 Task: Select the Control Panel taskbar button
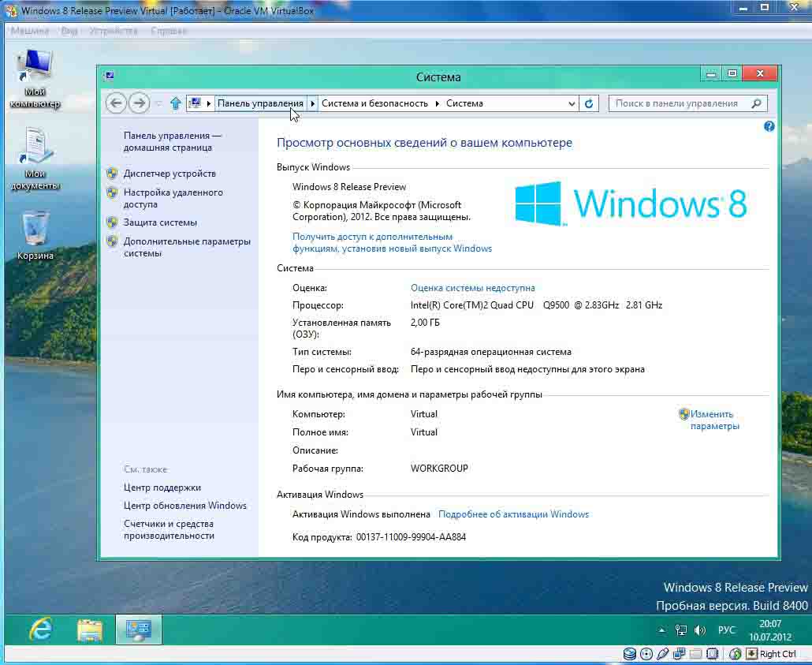point(138,630)
